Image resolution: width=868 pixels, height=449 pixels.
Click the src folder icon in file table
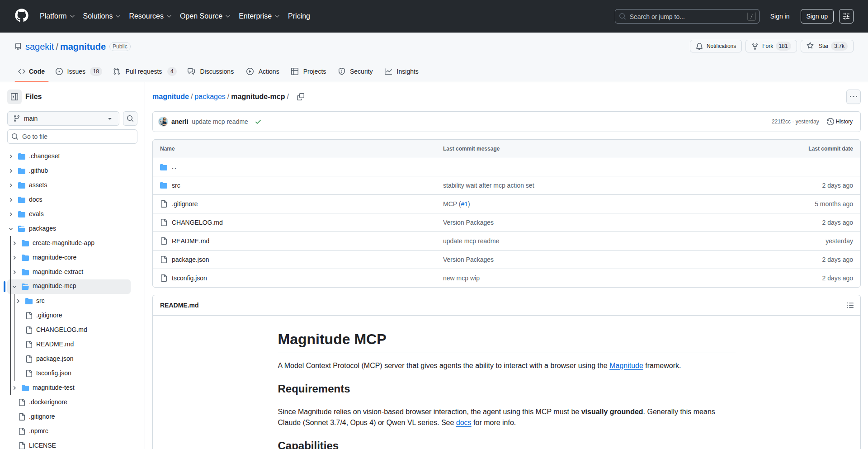(164, 185)
